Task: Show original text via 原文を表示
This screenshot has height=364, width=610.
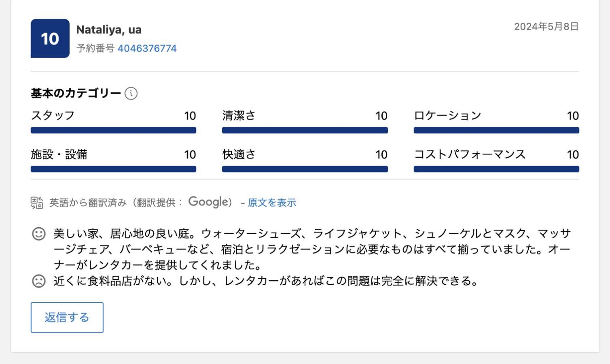Action: pos(272,203)
